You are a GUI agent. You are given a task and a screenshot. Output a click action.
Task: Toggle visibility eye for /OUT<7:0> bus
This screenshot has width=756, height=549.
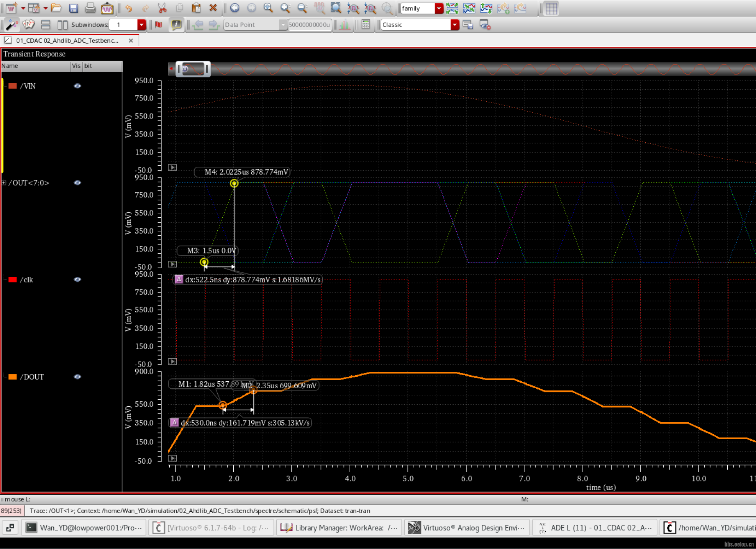coord(77,182)
